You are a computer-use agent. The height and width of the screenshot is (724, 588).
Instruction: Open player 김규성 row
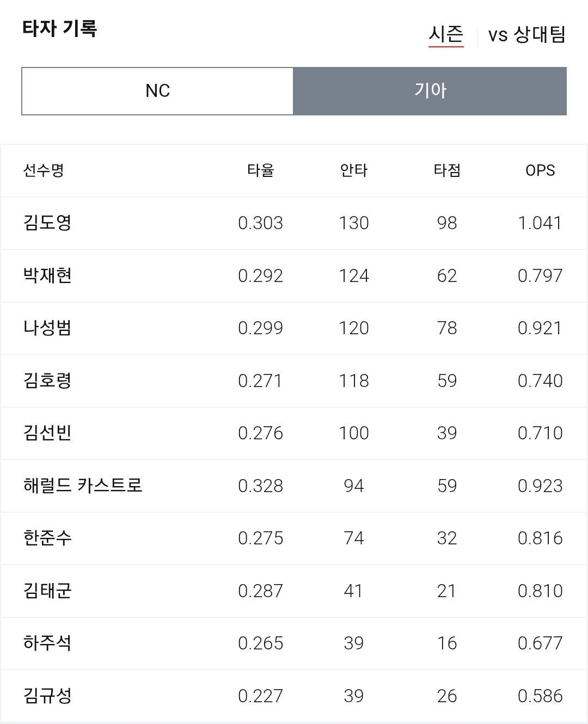point(294,696)
